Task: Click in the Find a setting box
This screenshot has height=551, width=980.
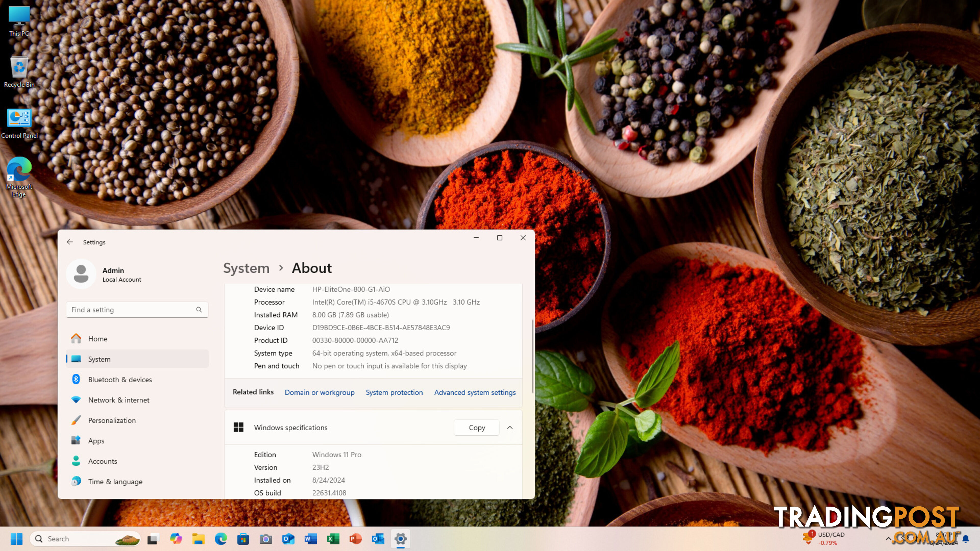Action: click(137, 309)
